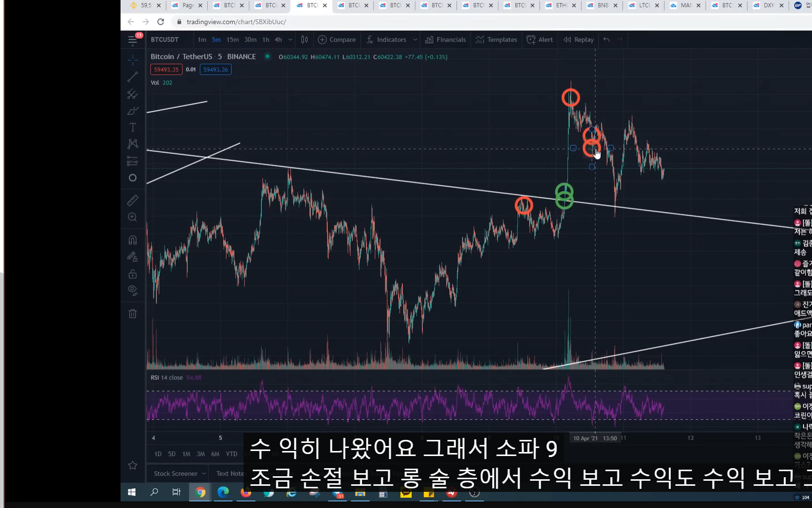
Task: Open the TradingView hamburger menu
Action: click(132, 39)
